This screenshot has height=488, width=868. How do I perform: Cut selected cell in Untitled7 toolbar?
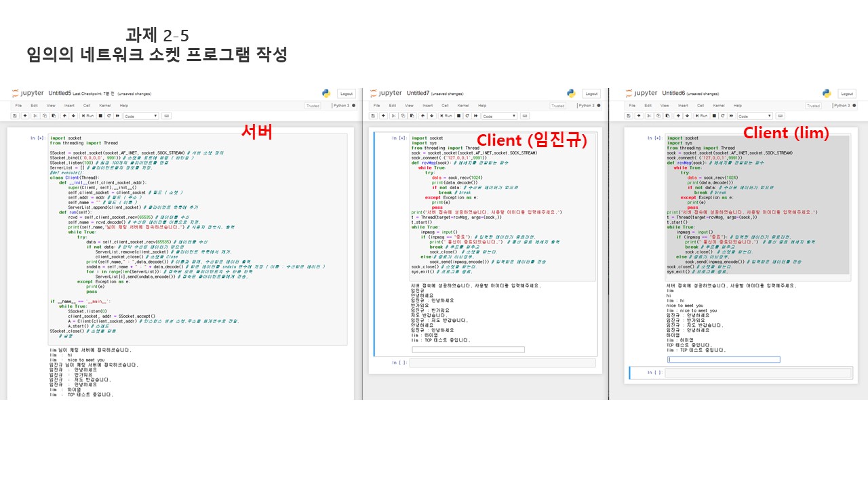tap(394, 116)
